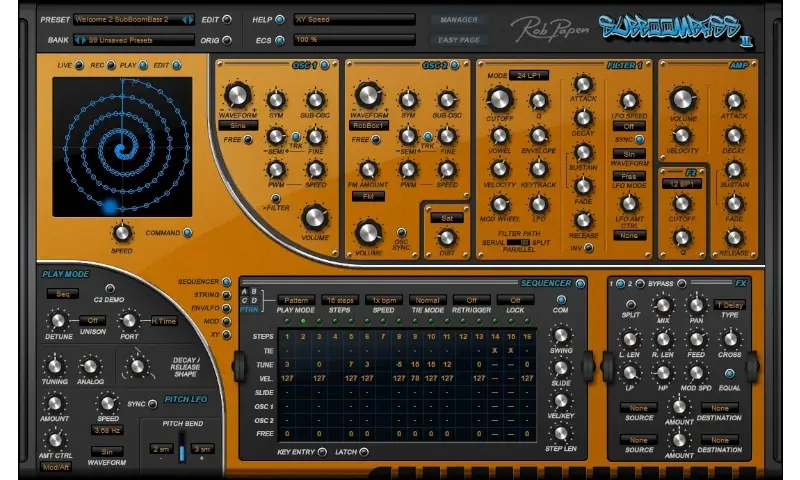Open the Manager button
This screenshot has width=800, height=480.
(458, 19)
